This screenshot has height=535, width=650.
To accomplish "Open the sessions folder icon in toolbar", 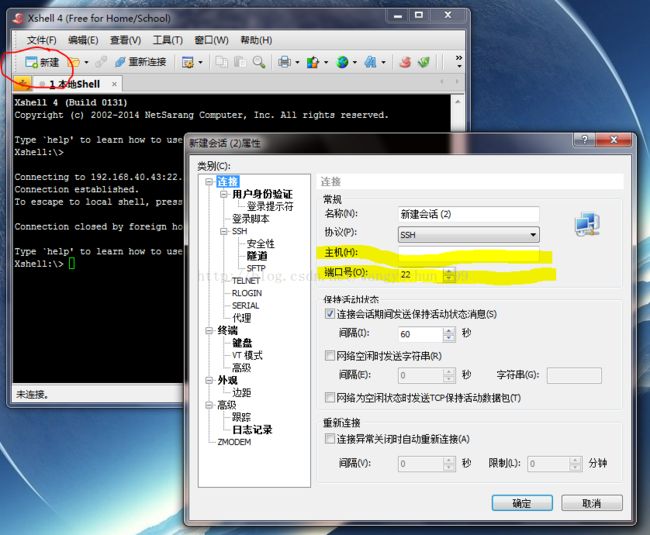I will [74, 62].
